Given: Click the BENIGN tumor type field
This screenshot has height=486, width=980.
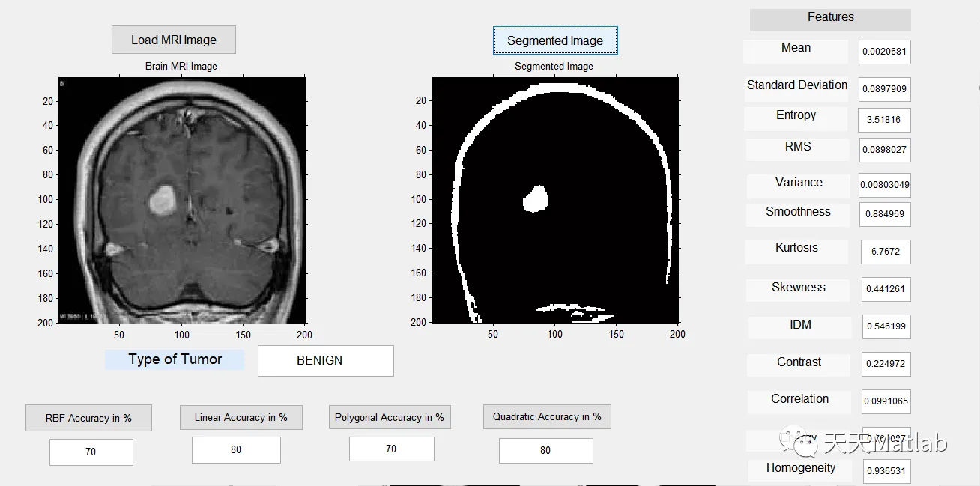Looking at the screenshot, I should pos(325,360).
